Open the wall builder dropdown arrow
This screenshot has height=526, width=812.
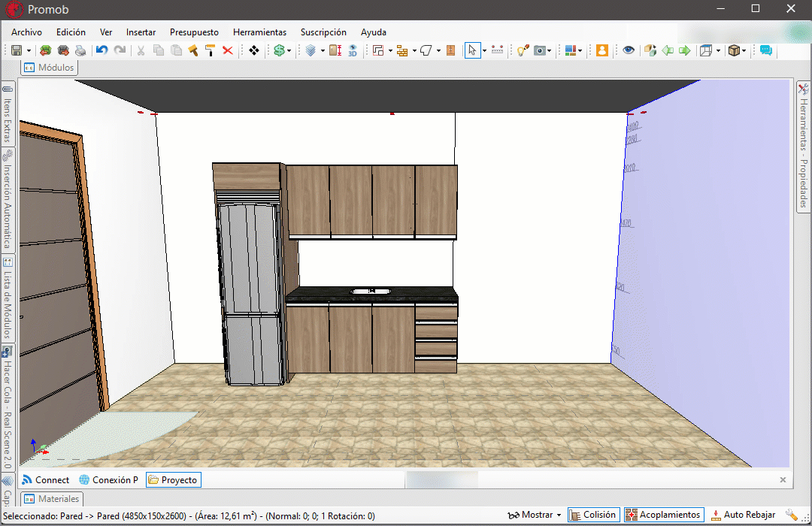pos(414,51)
